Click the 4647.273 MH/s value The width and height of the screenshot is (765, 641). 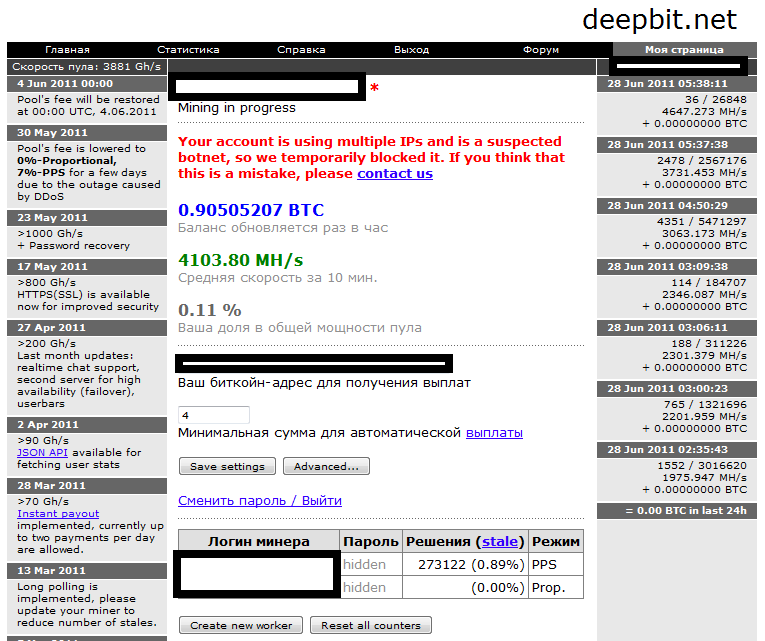point(704,112)
